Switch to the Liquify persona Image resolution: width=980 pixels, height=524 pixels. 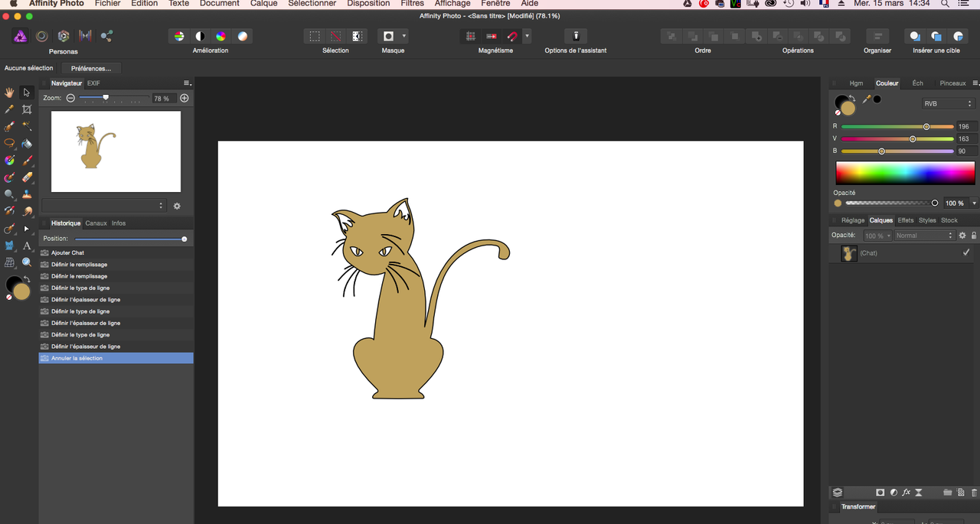point(42,36)
